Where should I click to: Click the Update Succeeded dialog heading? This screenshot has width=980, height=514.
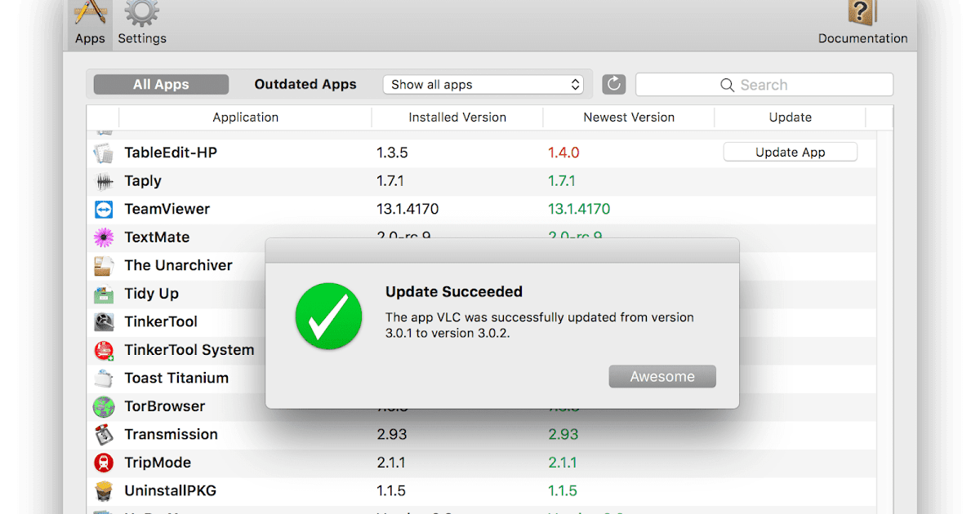(454, 292)
